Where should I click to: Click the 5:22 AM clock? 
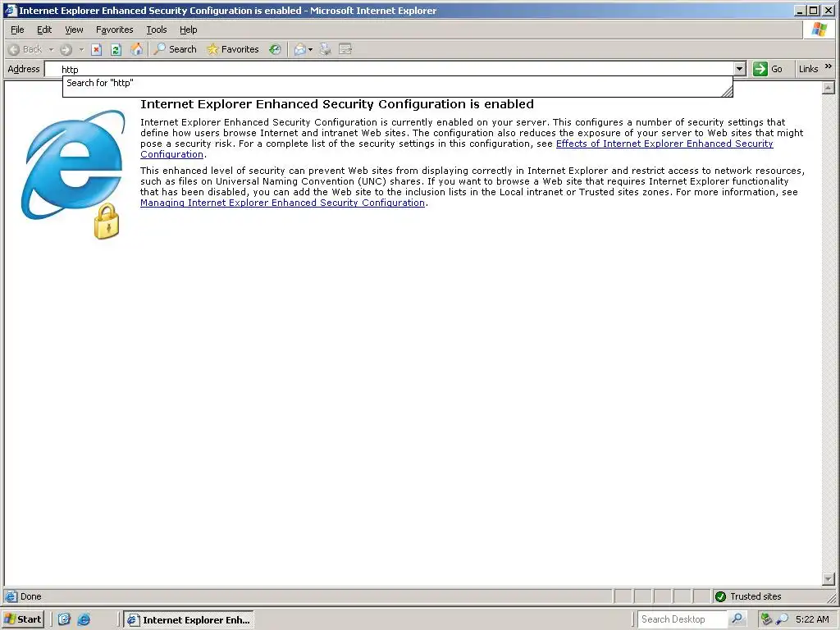tap(812, 619)
